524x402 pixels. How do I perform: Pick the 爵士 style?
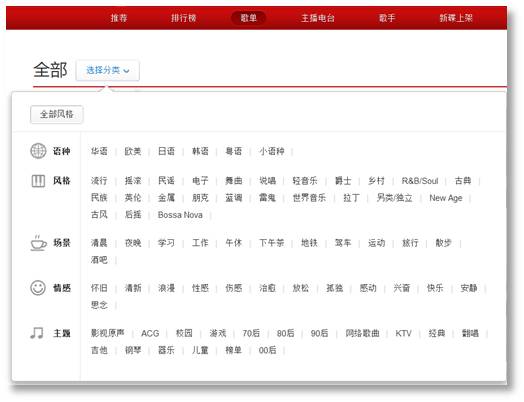point(343,181)
